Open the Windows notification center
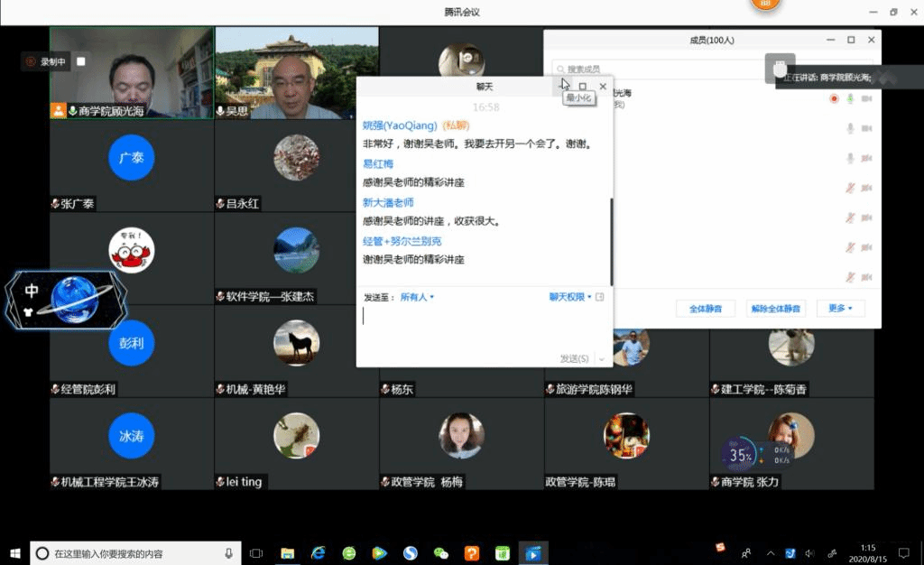The image size is (924, 565). click(903, 553)
